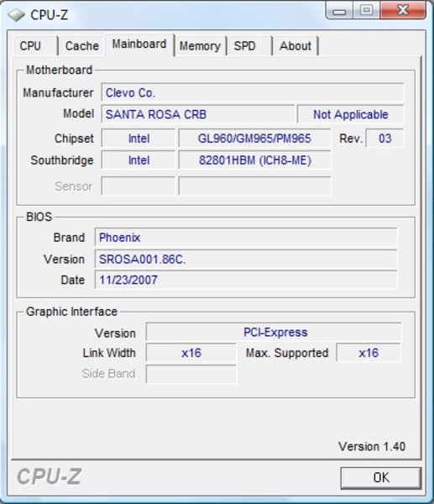
Task: Click the Rev. field showing 03
Action: pos(384,139)
